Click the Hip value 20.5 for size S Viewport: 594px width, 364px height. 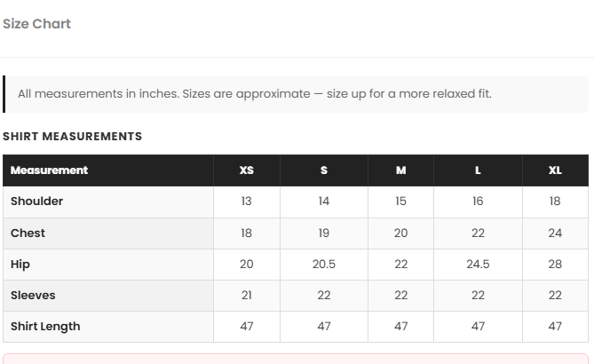(x=324, y=265)
